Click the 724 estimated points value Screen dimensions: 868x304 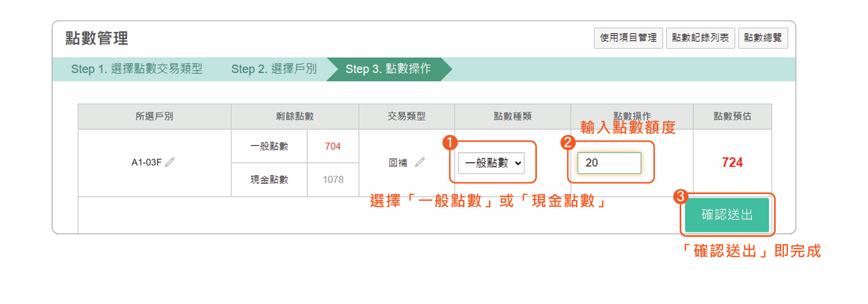[732, 162]
